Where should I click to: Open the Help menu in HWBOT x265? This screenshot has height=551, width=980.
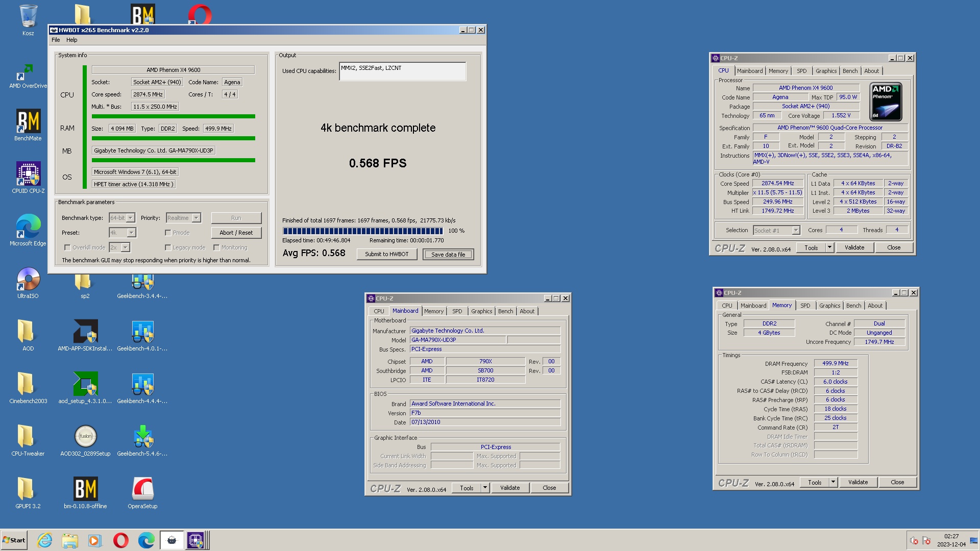[71, 40]
